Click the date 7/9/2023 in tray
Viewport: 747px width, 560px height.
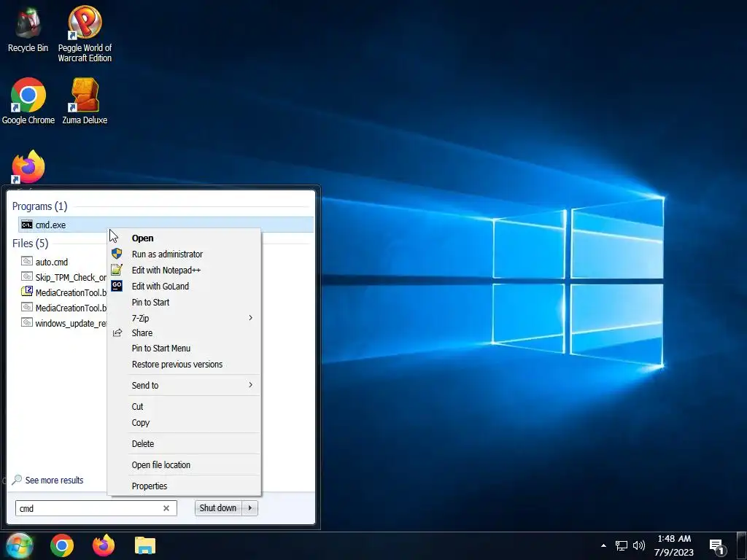tap(673, 553)
